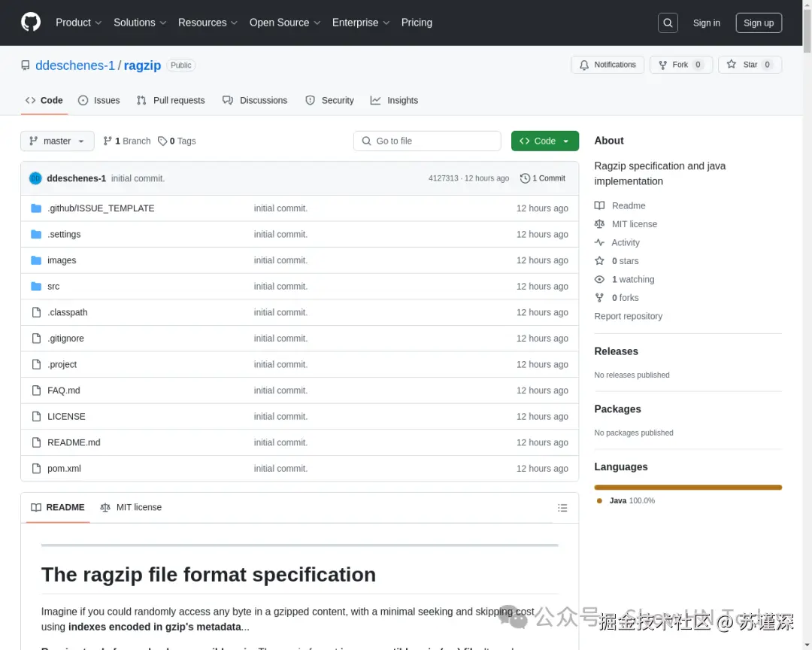Click the pom.xml file icon

[36, 468]
